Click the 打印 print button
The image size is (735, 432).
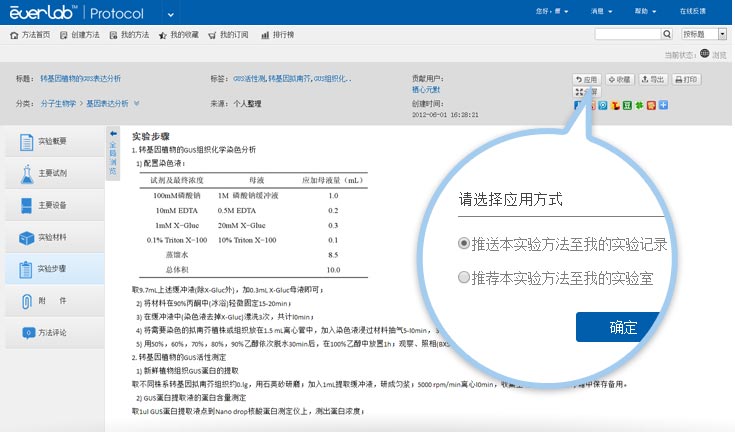685,79
